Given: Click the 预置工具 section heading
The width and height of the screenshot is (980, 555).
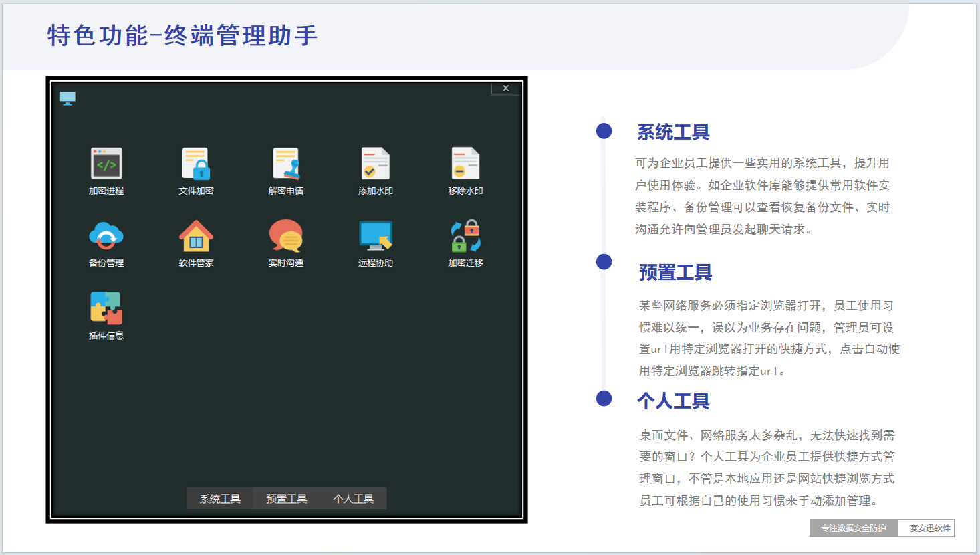Looking at the screenshot, I should point(675,273).
